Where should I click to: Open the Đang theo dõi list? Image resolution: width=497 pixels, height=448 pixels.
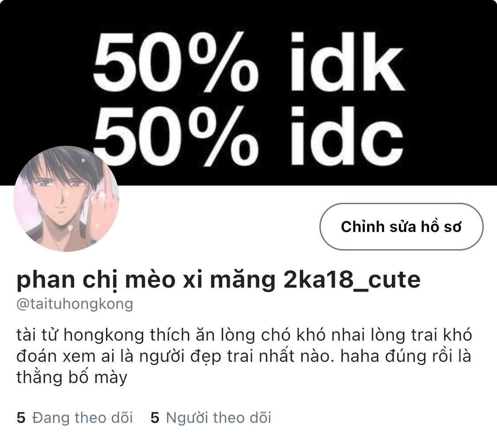click(75, 418)
